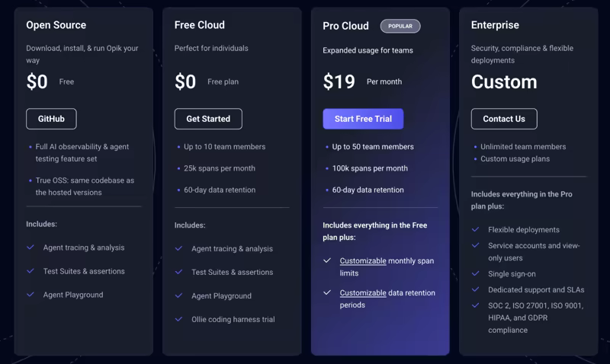Follow Customizable link for data retention periods

(363, 293)
